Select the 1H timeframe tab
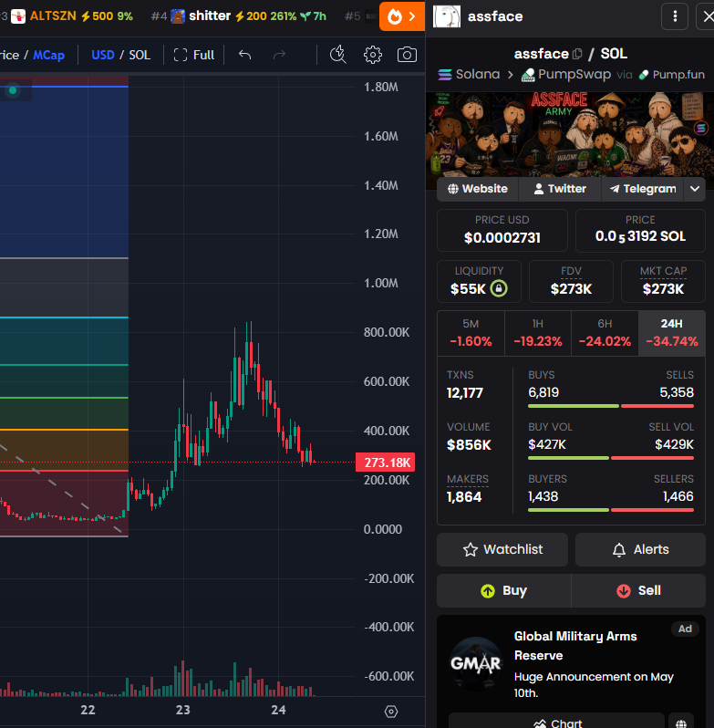The image size is (714, 728). tap(538, 333)
